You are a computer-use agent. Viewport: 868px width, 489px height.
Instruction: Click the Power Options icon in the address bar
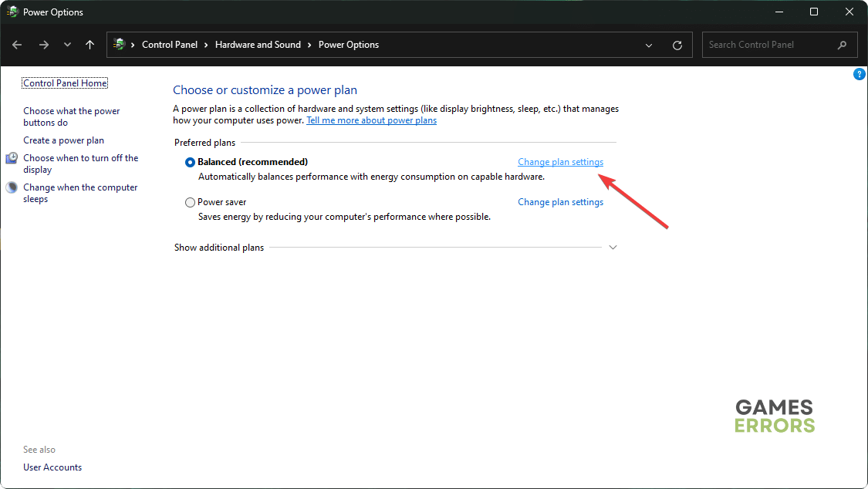coord(119,45)
